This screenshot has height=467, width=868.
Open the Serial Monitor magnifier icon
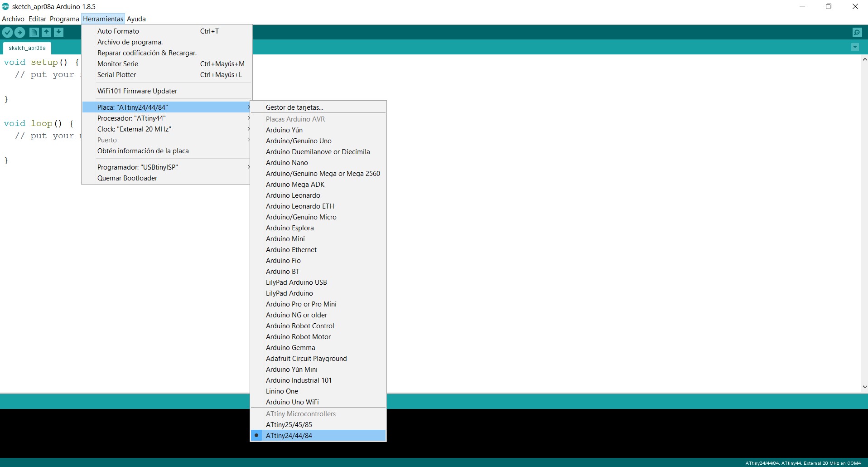857,32
